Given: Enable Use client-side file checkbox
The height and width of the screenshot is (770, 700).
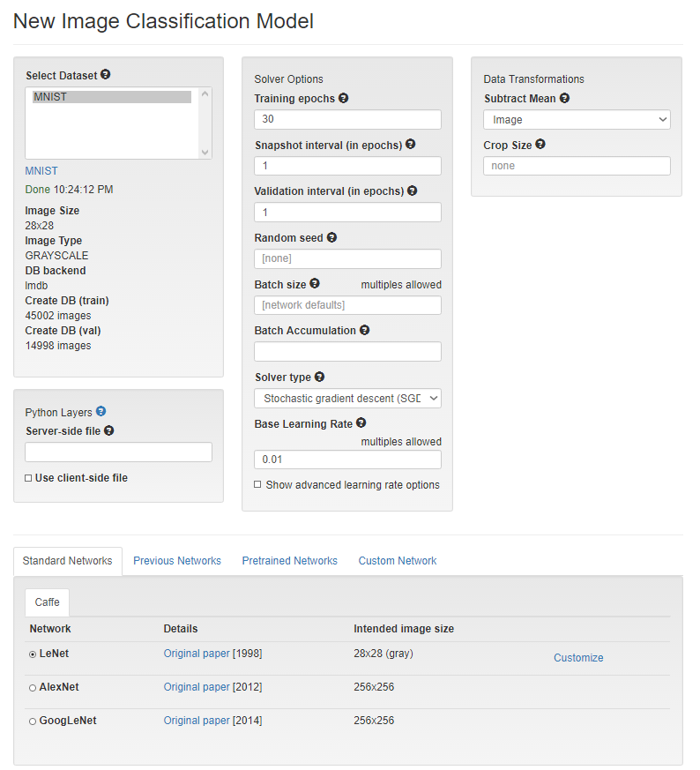Looking at the screenshot, I should 28,478.
